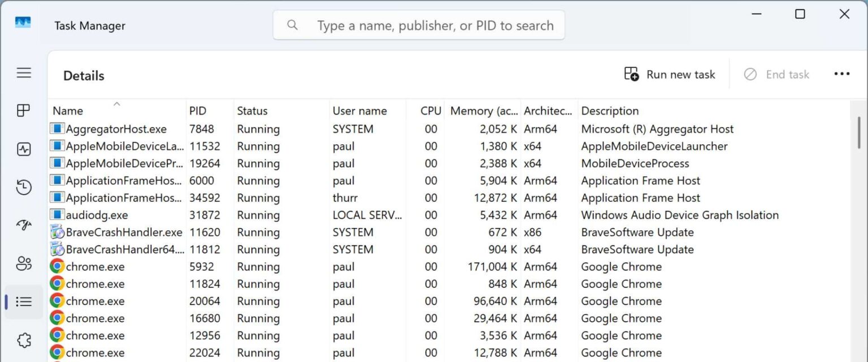Click the End task button
Screen dimensions: 868x362
(x=776, y=74)
